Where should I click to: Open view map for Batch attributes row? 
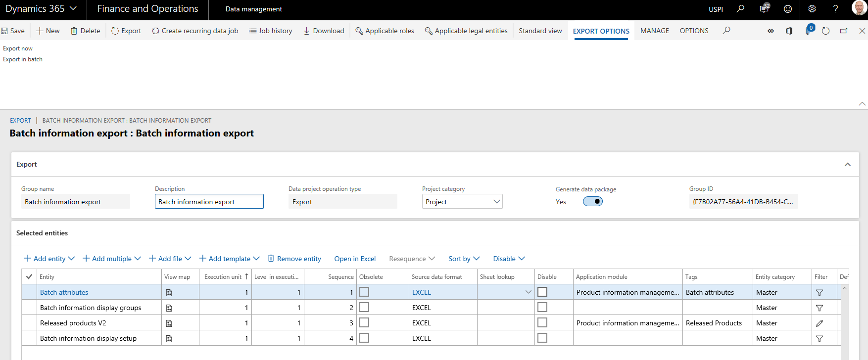pyautogui.click(x=169, y=293)
